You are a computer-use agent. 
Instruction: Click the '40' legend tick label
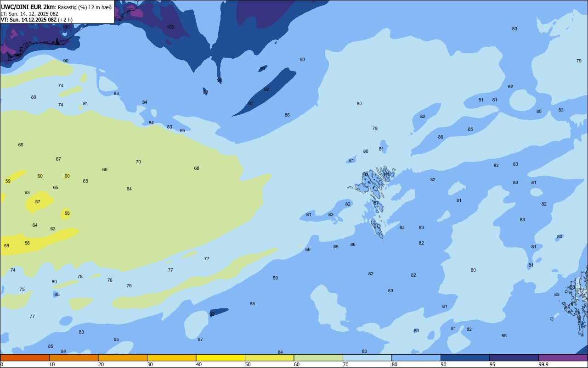(199, 364)
